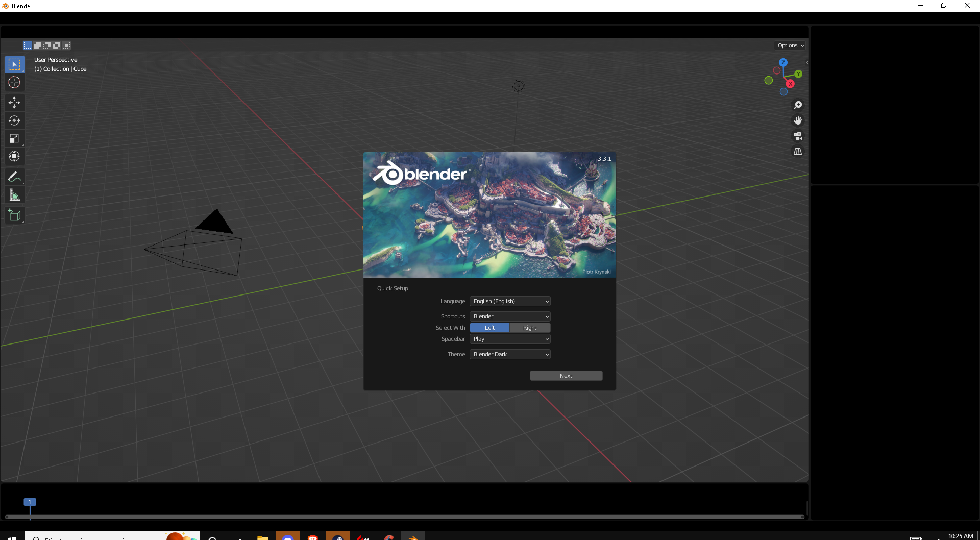Expand the sidebar with the arrow toggle
The width and height of the screenshot is (980, 540).
point(807,62)
